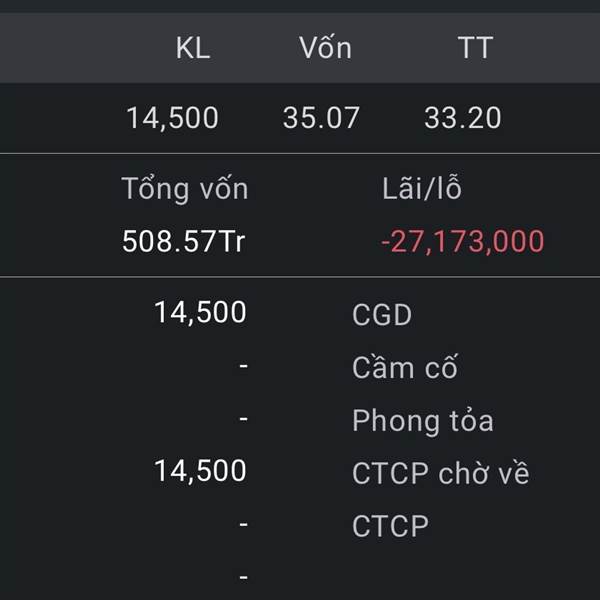Click the standalone CTCP label
Viewport: 600px width, 600px height.
pos(390,526)
